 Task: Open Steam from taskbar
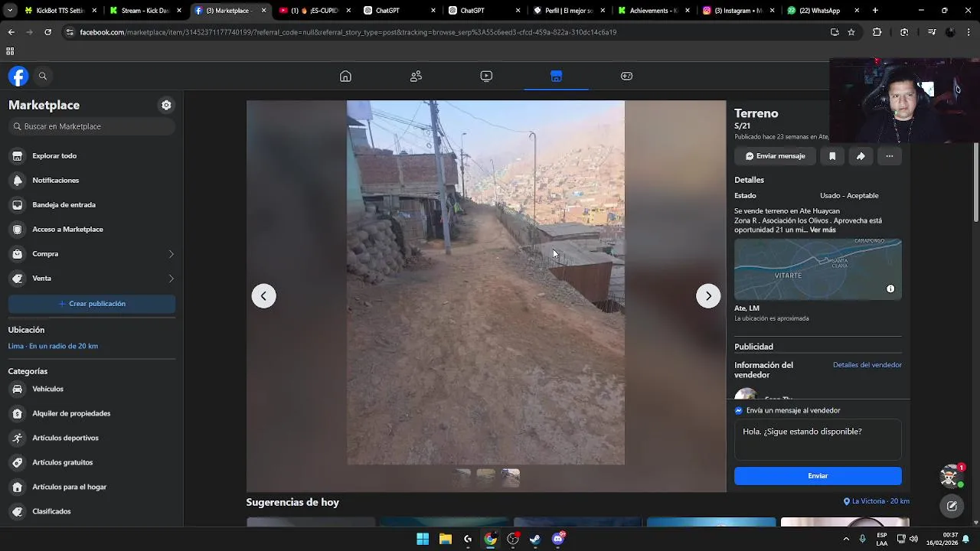click(x=535, y=539)
